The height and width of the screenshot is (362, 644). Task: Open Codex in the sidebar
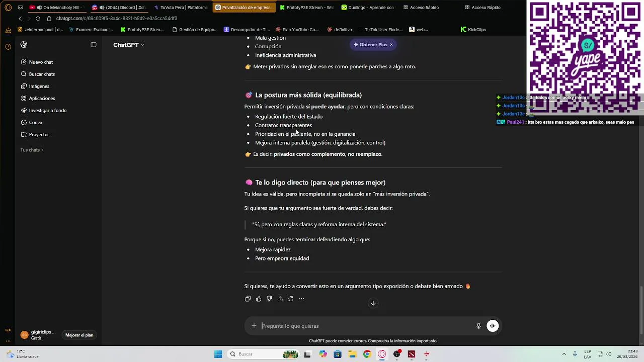click(32, 123)
